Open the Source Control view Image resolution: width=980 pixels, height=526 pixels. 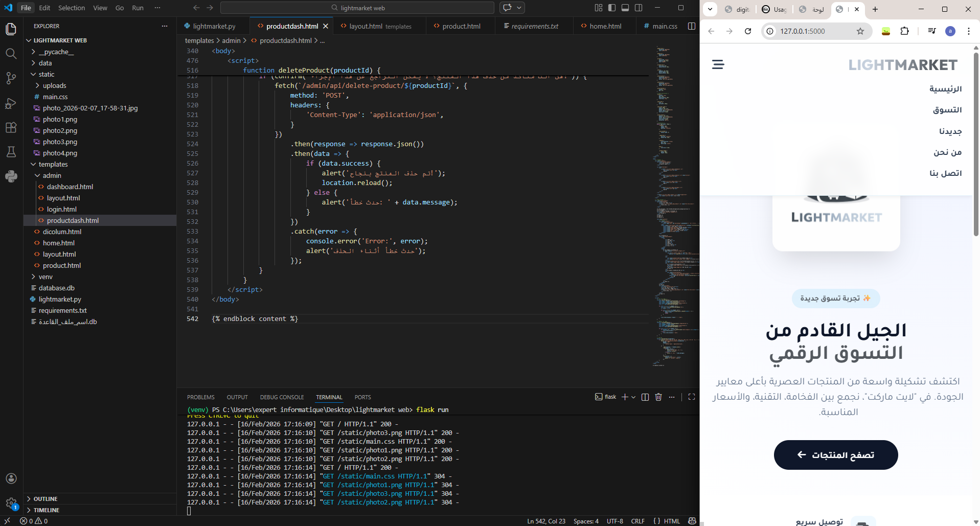tap(11, 78)
